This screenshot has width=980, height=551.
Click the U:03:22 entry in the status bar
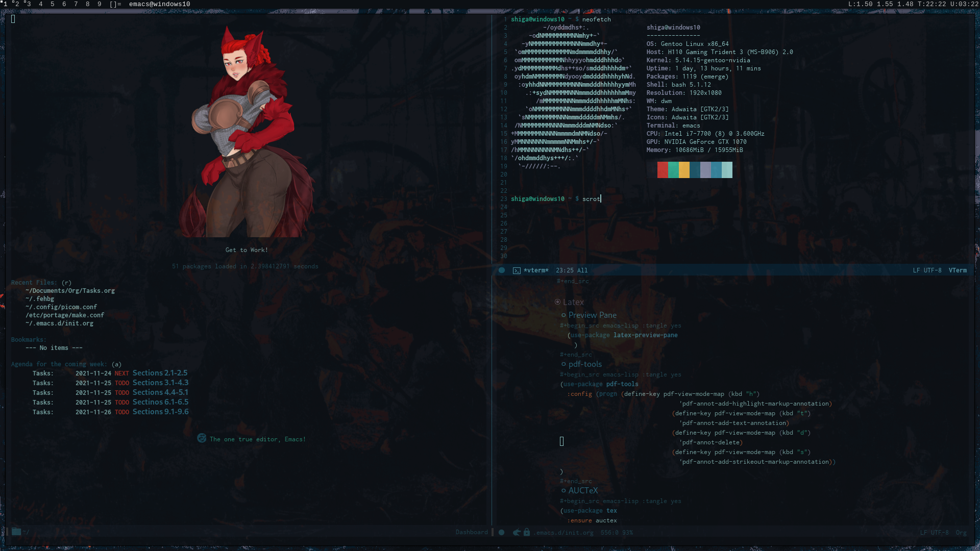[964, 4]
